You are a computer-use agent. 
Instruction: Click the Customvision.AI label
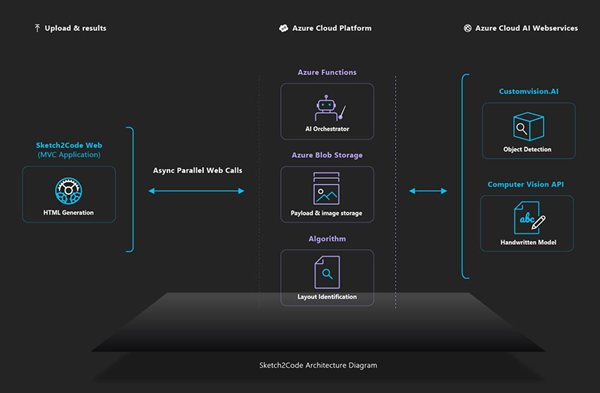click(x=528, y=91)
